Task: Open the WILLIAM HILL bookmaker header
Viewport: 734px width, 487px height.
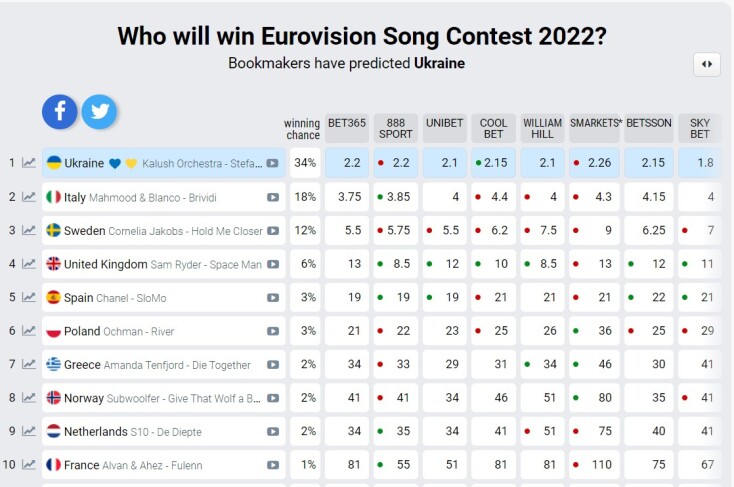Action: [x=542, y=128]
